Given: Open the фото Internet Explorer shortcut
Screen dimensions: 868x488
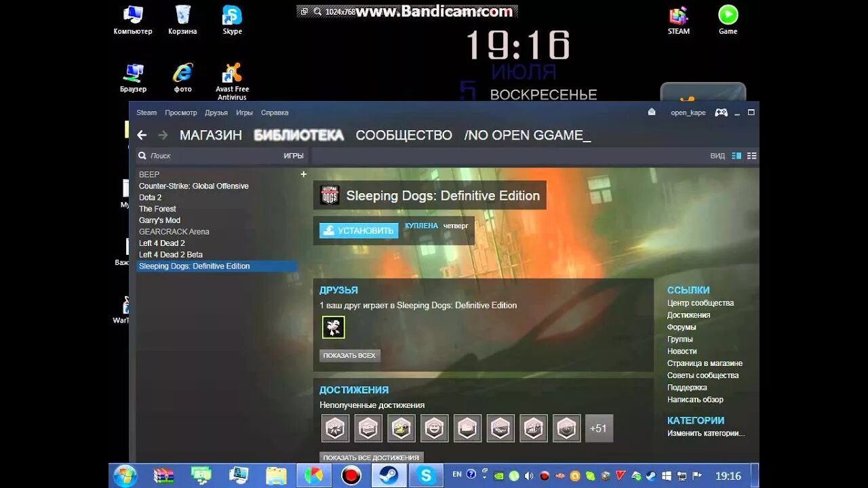Looking at the screenshot, I should click(x=182, y=78).
